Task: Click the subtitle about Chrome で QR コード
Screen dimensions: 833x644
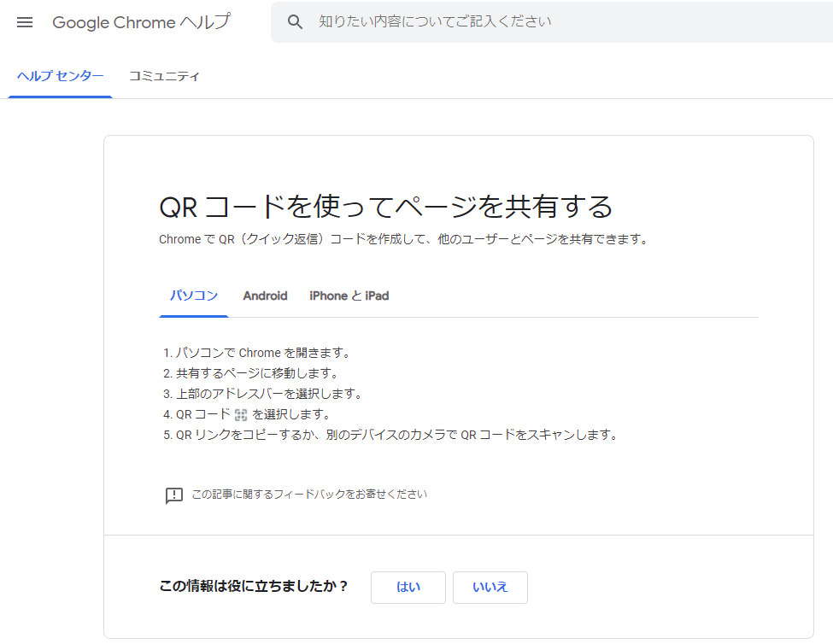Action: tap(404, 239)
